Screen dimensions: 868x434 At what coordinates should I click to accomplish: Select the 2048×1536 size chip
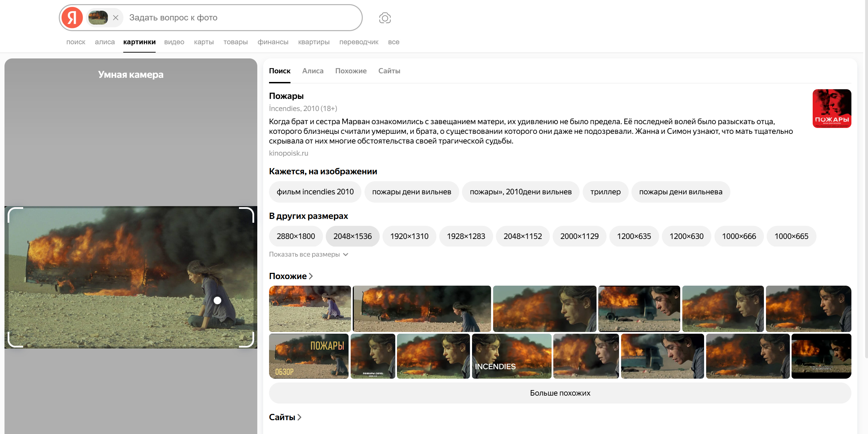[352, 237]
